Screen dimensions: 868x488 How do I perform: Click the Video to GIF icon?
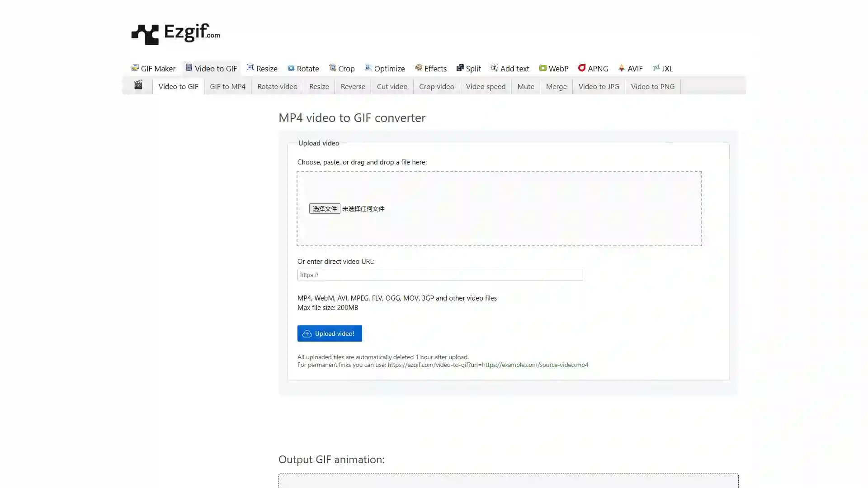coord(189,67)
